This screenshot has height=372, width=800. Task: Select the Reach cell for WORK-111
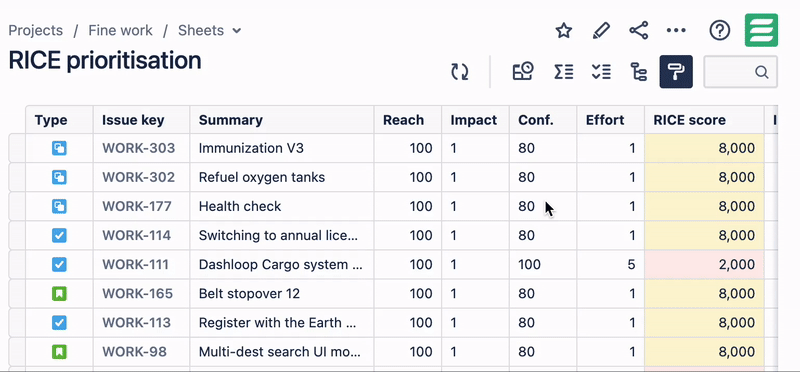coord(408,265)
